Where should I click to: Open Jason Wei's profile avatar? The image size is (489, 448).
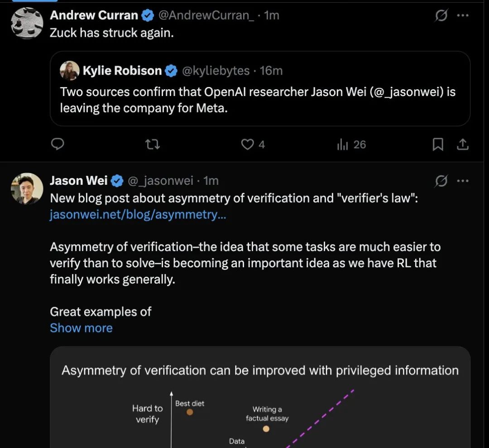[27, 189]
